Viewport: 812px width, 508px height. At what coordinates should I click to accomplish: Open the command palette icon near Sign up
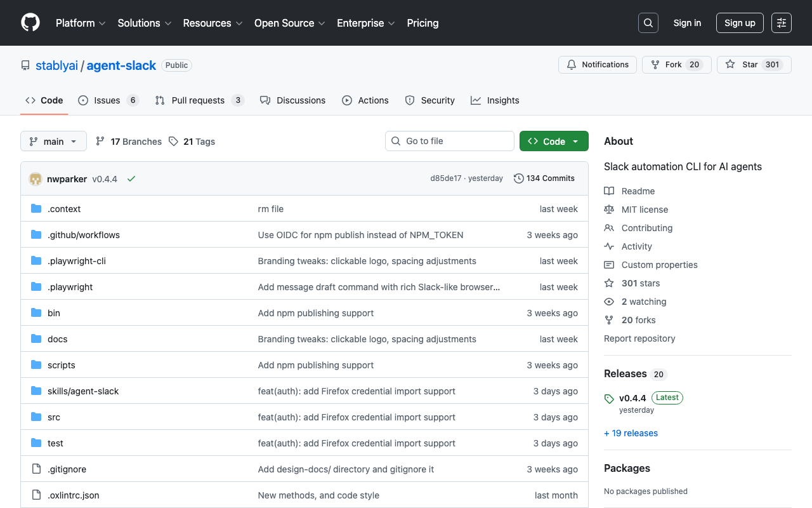pos(781,23)
